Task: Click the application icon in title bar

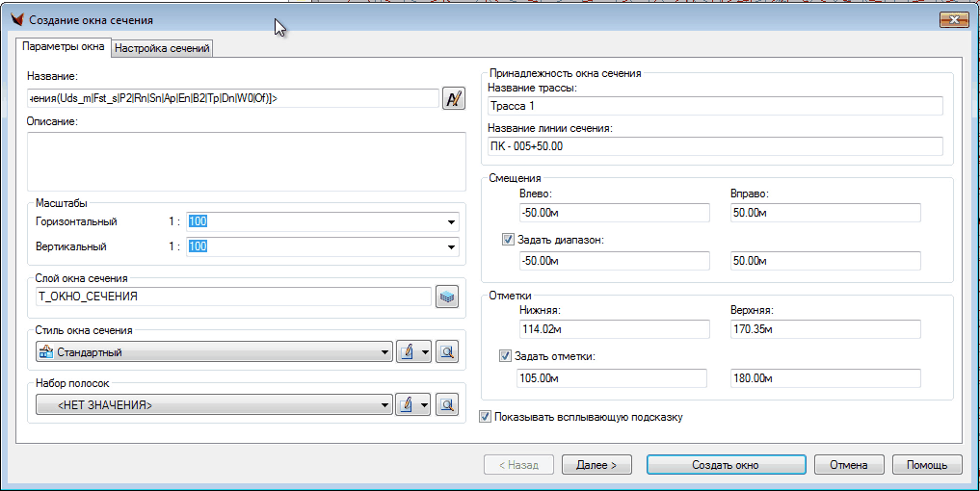Action: (14, 20)
